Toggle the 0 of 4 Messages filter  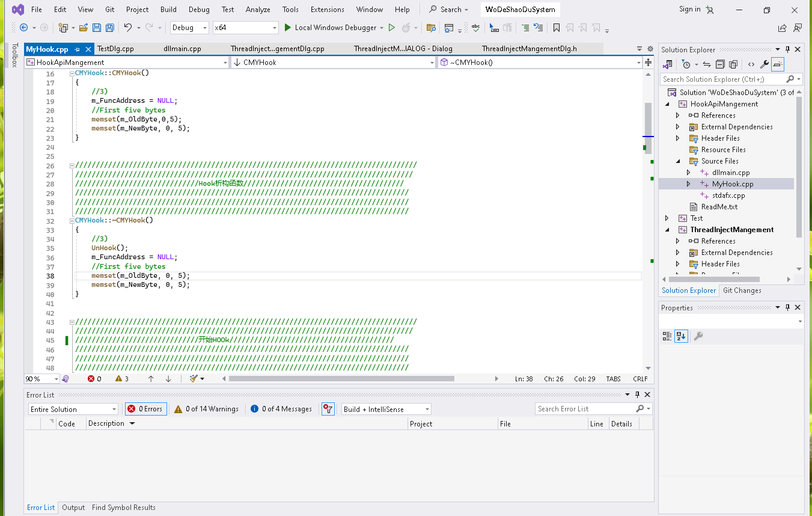281,409
